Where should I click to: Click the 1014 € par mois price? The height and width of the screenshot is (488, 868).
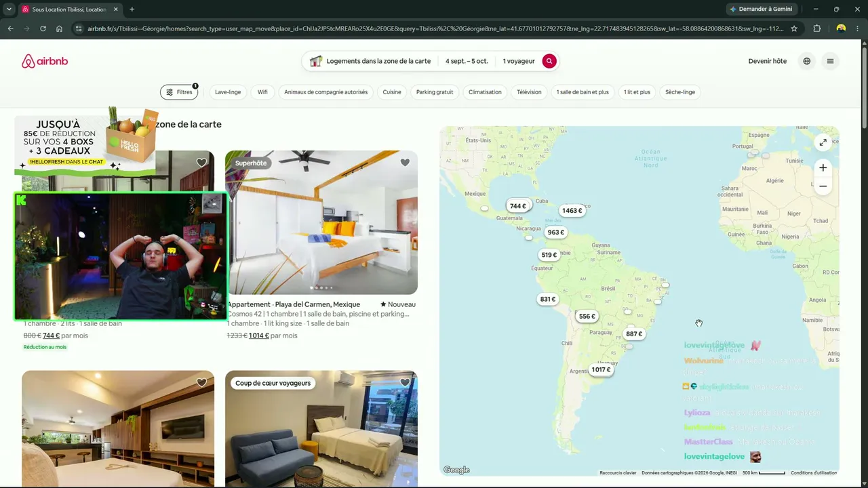coord(273,335)
